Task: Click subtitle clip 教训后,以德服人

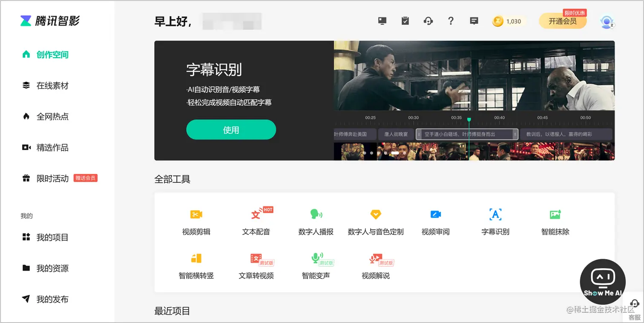Action: click(x=566, y=134)
